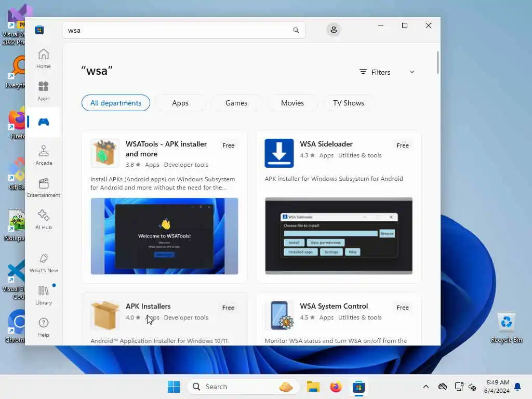Click the WSA System Control phone icon
Screen dimensions: 532x399
click(x=279, y=315)
